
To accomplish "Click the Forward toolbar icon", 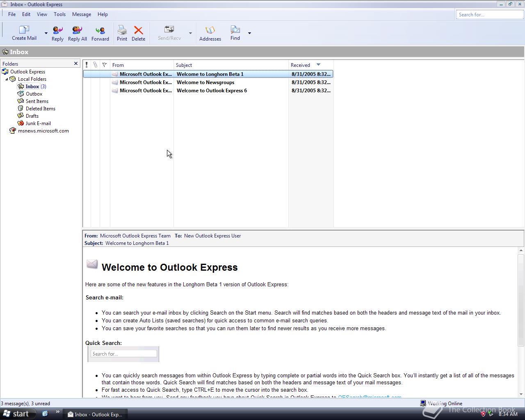I will click(x=100, y=33).
